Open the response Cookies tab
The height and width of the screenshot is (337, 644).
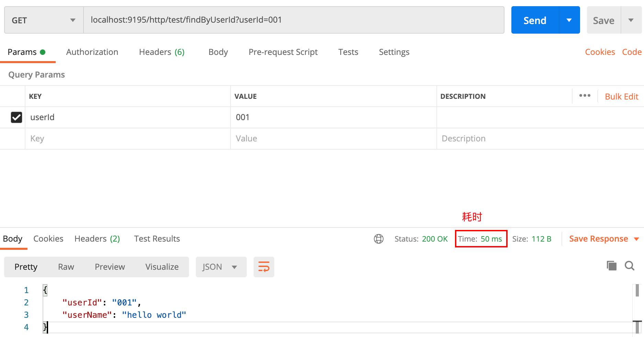click(x=48, y=239)
